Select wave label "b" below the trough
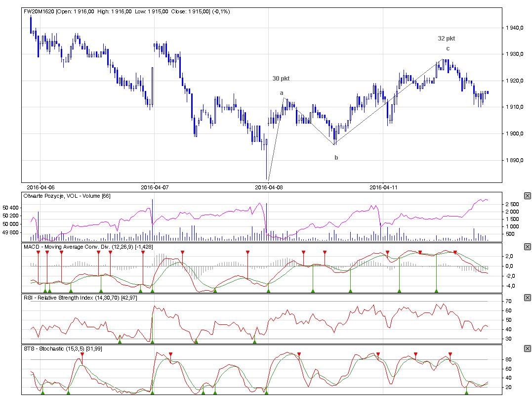 tap(336, 158)
